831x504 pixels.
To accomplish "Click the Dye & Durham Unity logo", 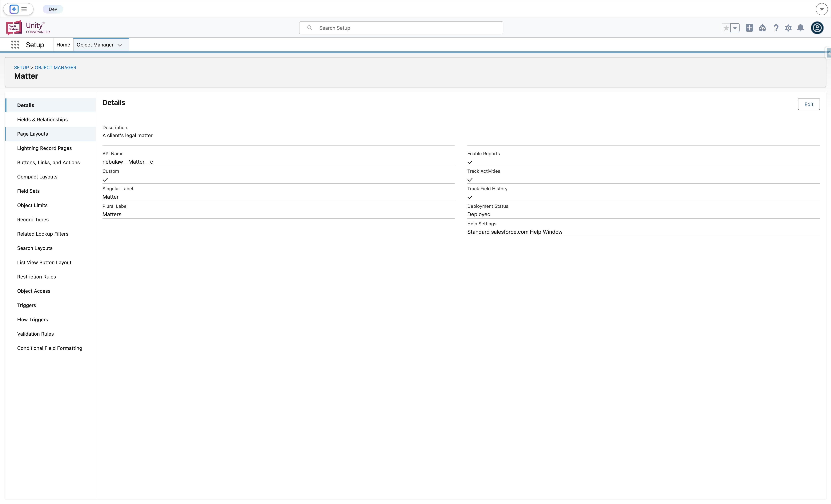I will coord(28,28).
